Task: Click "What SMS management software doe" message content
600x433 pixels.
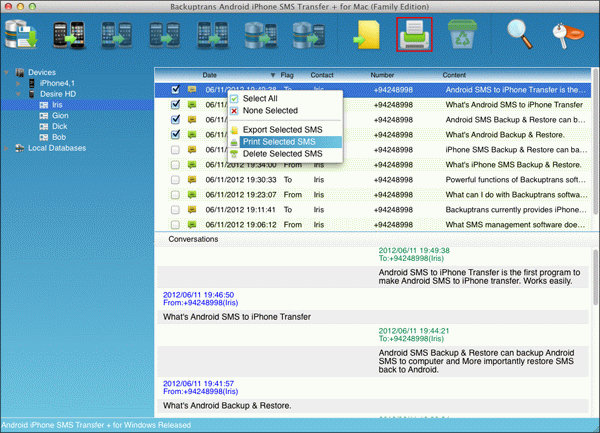Action: coord(515,225)
